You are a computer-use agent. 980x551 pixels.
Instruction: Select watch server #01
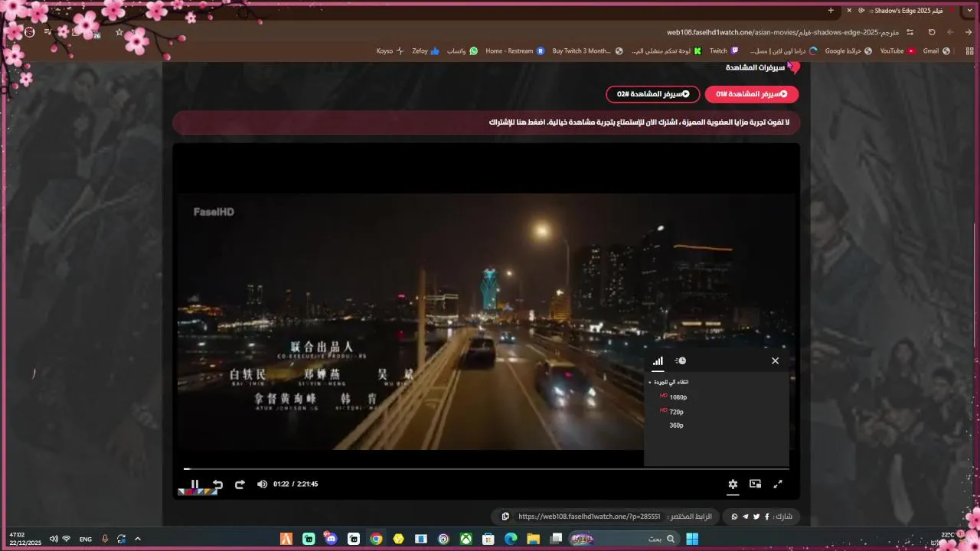point(752,94)
